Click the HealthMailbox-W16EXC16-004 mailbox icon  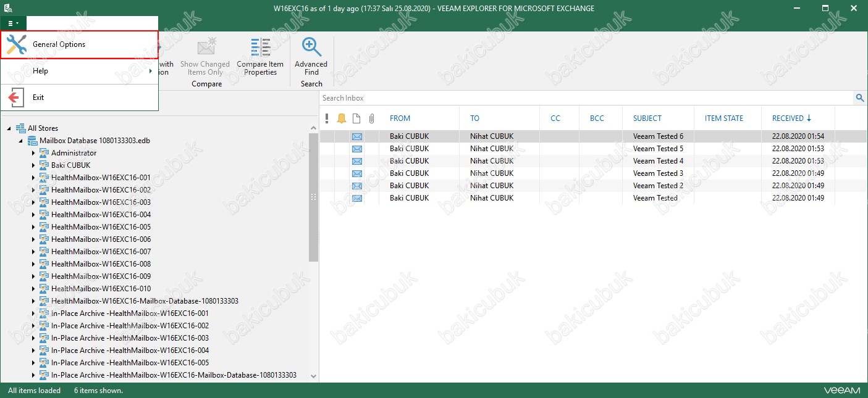click(44, 215)
